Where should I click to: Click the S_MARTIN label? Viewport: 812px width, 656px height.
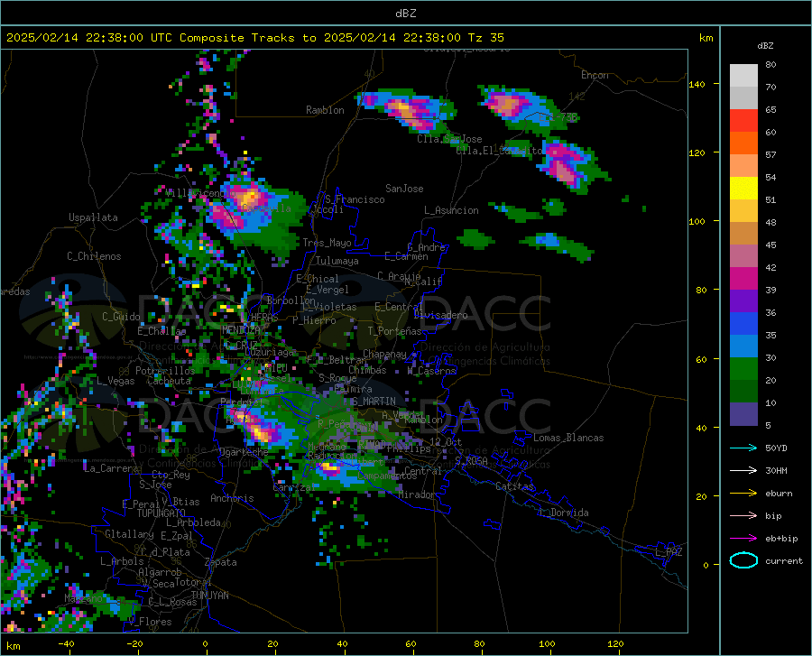coord(374,402)
